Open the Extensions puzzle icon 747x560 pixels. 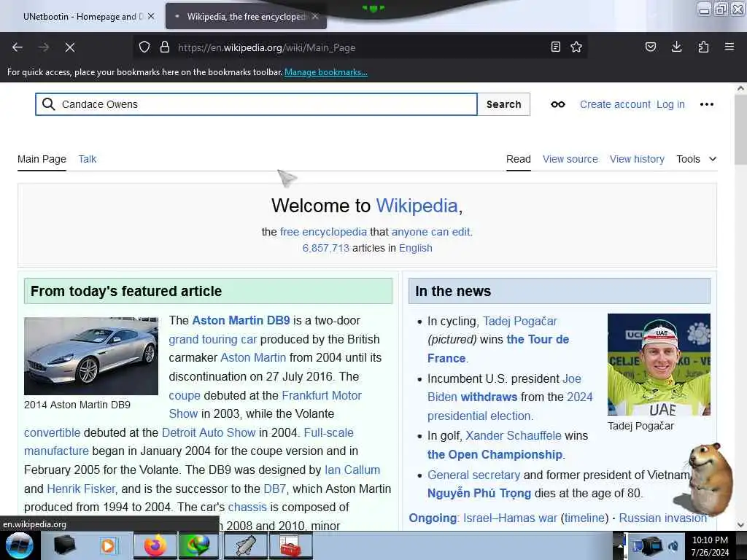point(703,47)
